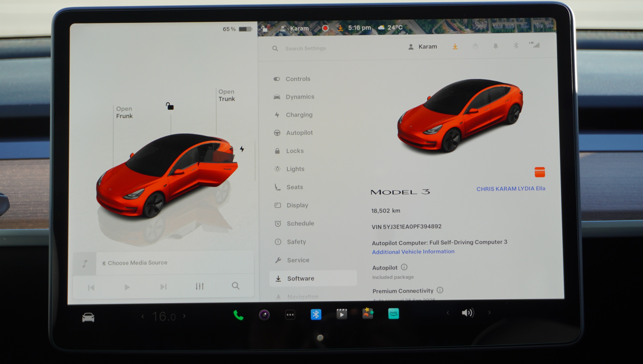Screen dimensions: 643x364
Task: Select the orange color swatch
Action: 539,172
